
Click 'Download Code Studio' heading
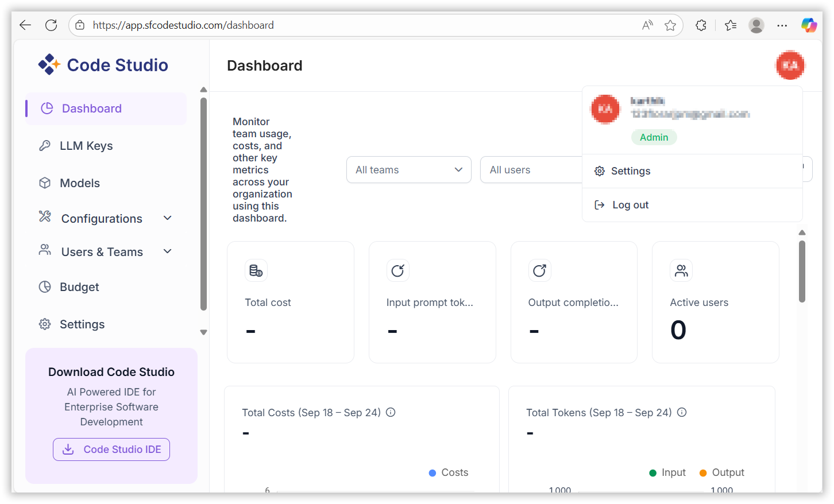111,372
